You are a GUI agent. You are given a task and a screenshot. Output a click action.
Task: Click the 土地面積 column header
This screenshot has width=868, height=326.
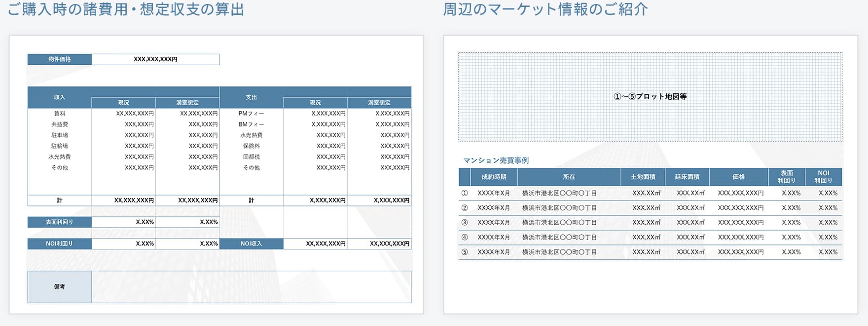tap(643, 177)
